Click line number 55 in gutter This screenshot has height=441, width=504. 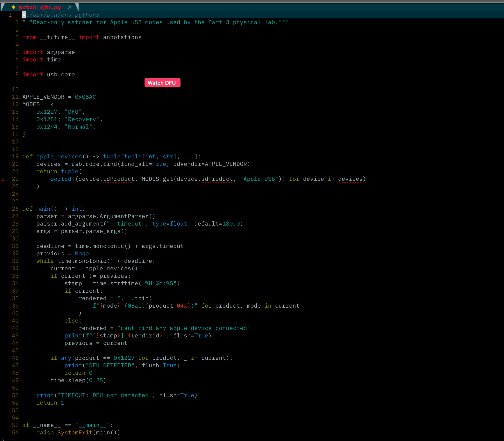coord(15,425)
